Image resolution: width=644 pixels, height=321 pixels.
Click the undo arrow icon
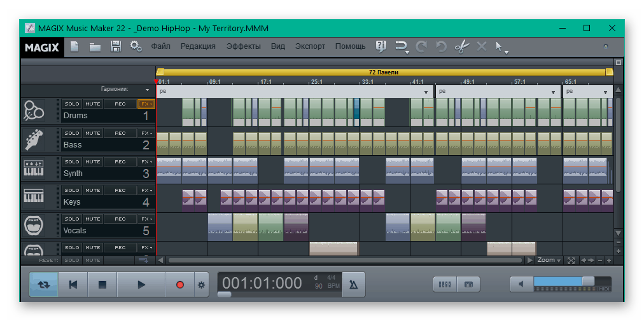coord(441,47)
